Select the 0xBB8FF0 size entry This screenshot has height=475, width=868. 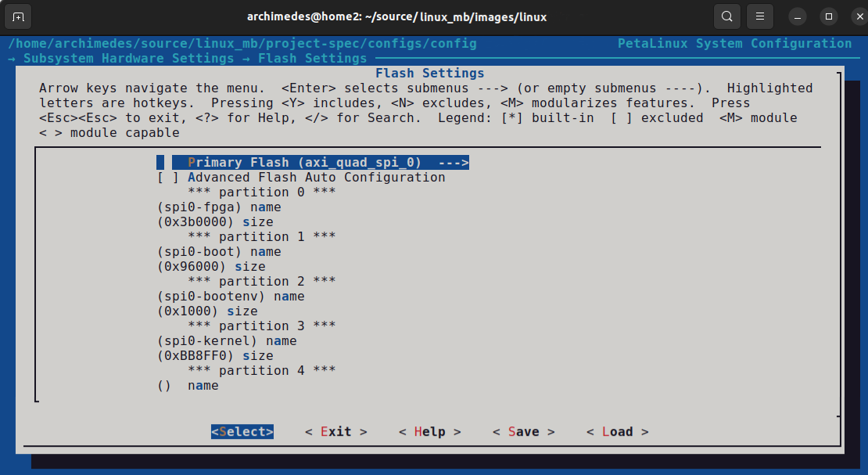click(x=215, y=356)
